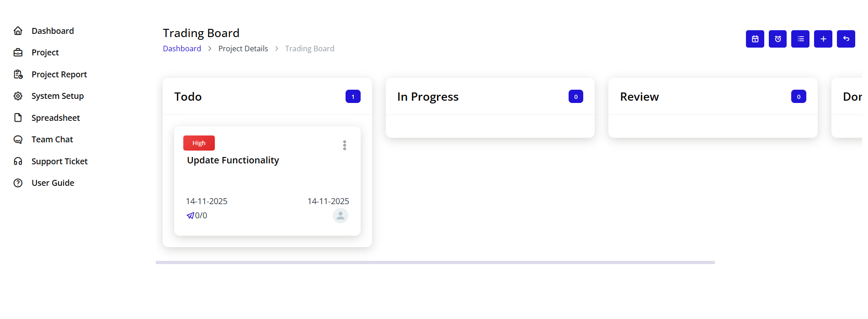Click the assignee avatar on the card

(340, 215)
